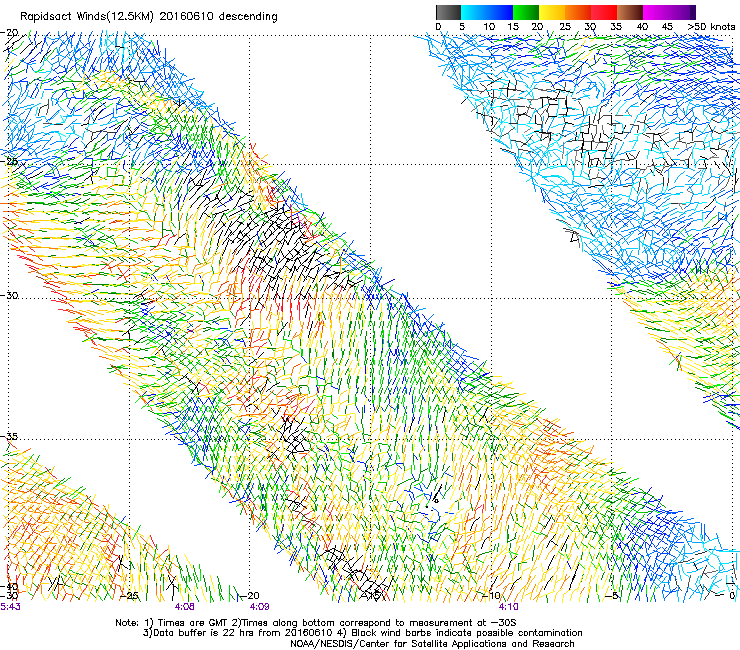740x650 pixels.
Task: Click the legend value '45'
Action: click(x=667, y=27)
